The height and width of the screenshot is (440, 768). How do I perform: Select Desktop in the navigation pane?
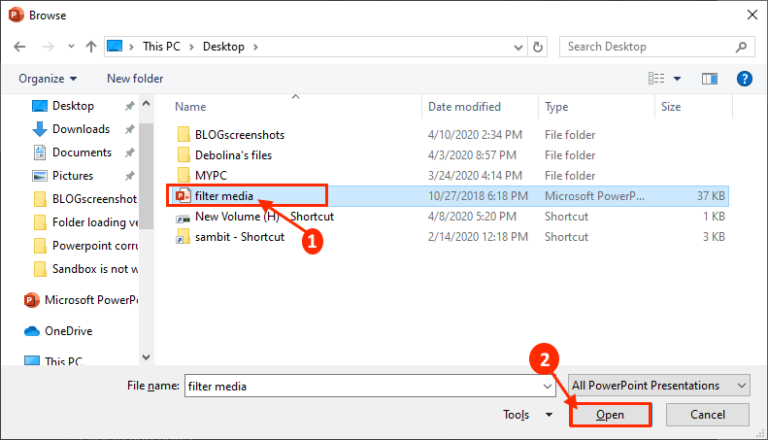tap(72, 106)
